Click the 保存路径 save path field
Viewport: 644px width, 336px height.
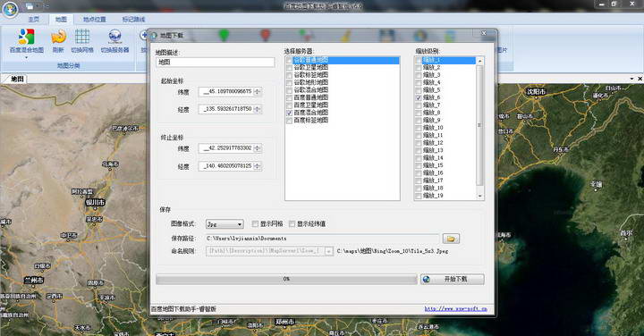tap(322, 239)
